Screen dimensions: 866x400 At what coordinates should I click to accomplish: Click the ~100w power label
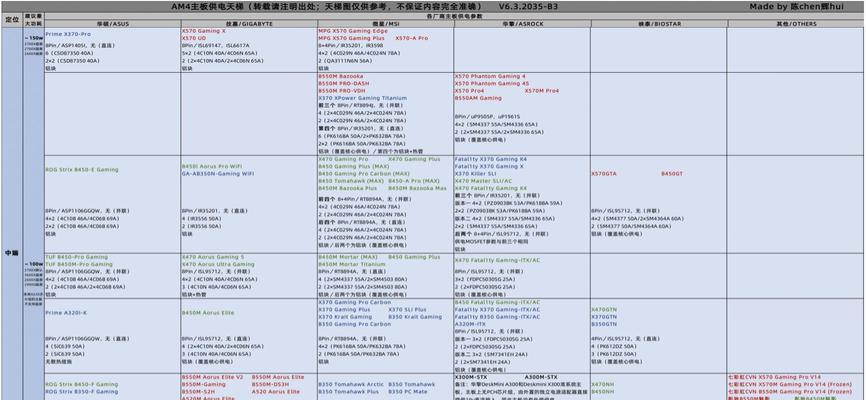(33, 264)
